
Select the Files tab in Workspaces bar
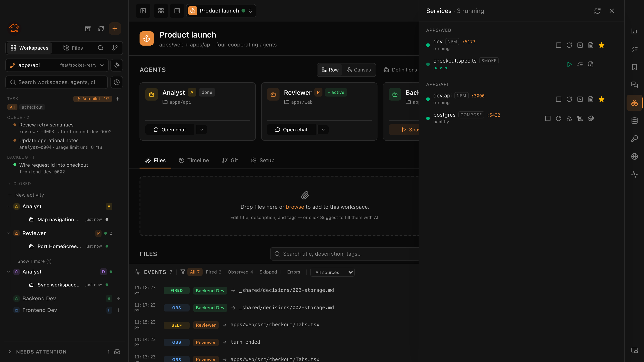pos(73,48)
